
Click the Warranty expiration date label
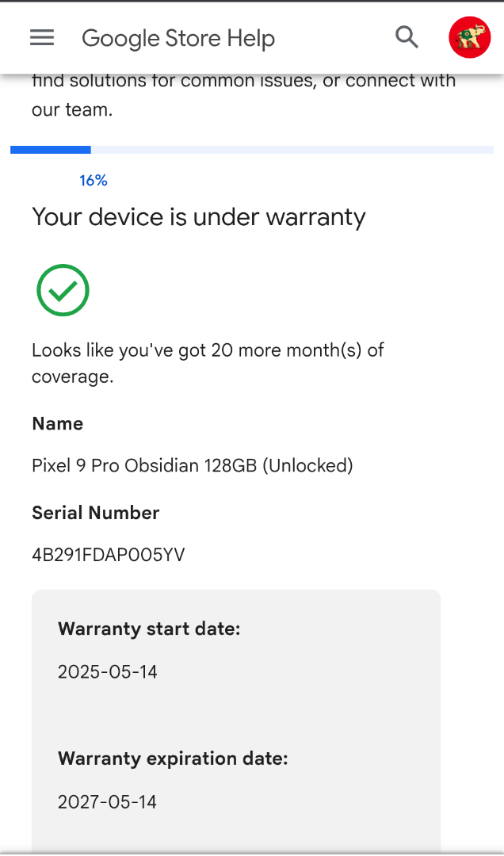pyautogui.click(x=173, y=759)
